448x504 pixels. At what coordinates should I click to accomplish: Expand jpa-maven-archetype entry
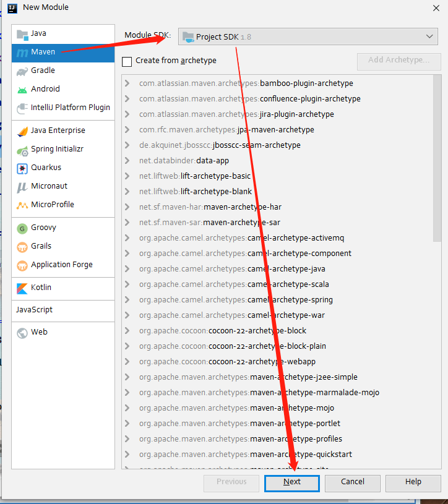pos(127,129)
